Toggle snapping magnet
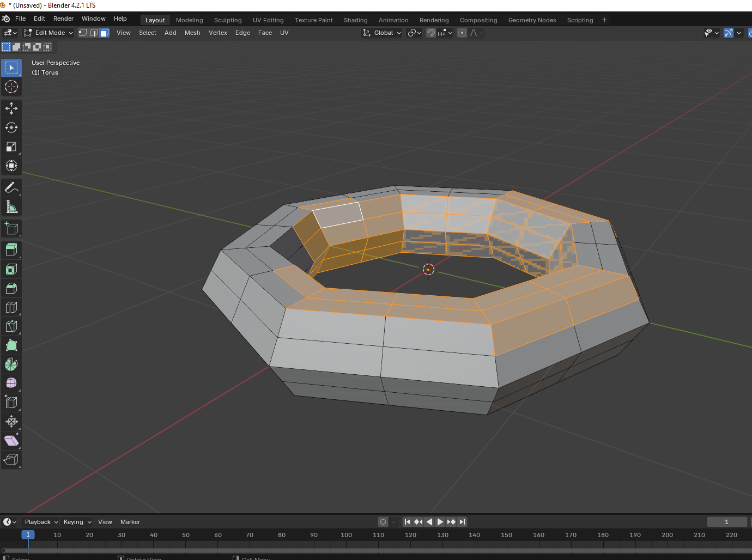Image resolution: width=752 pixels, height=560 pixels. click(x=430, y=33)
